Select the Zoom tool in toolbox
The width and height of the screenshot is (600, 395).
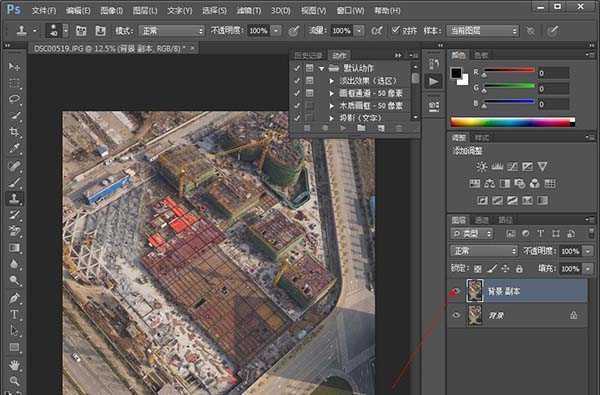15,380
